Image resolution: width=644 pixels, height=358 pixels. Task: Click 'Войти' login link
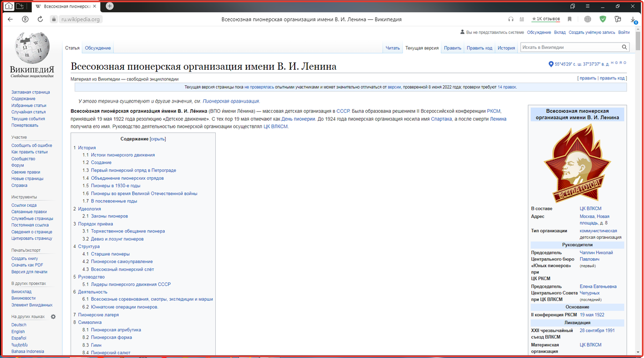(624, 32)
